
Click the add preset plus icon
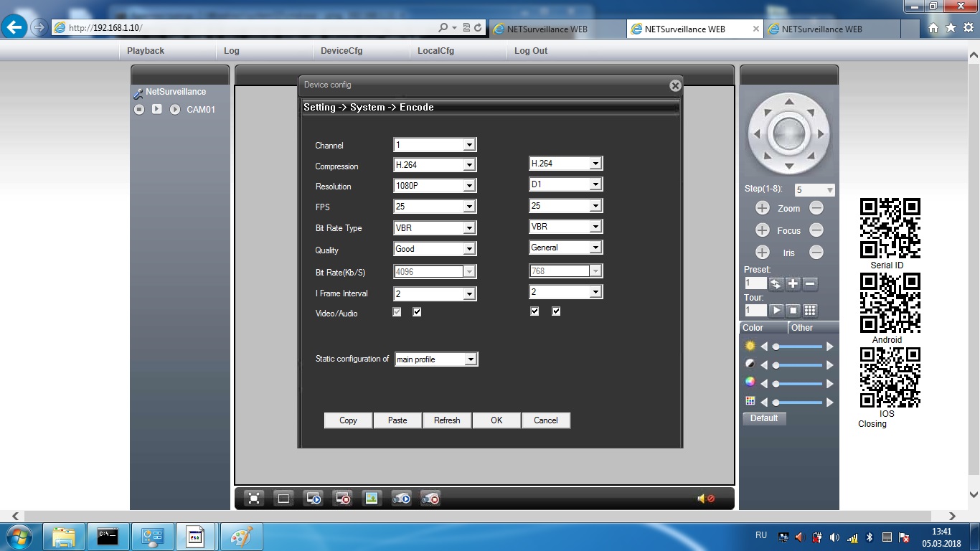tap(793, 283)
